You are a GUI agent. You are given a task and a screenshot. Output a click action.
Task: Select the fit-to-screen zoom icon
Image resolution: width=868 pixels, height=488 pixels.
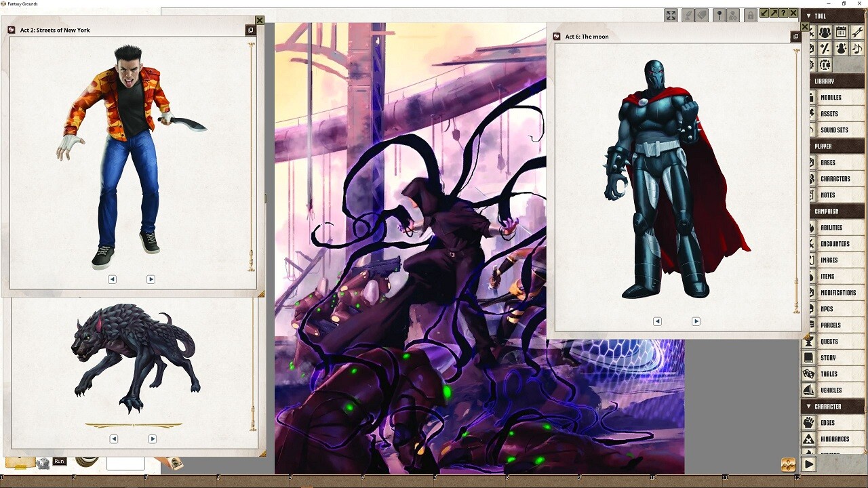pos(671,15)
